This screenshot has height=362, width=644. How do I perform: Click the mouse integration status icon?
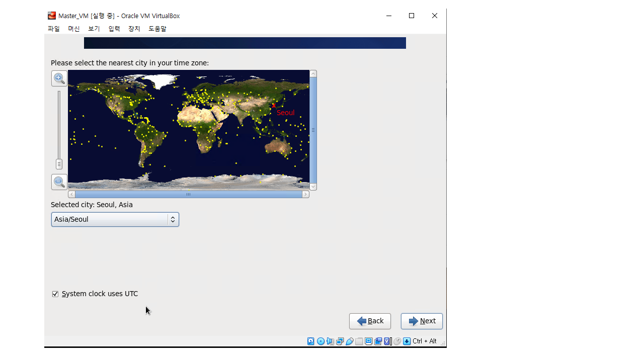397,341
